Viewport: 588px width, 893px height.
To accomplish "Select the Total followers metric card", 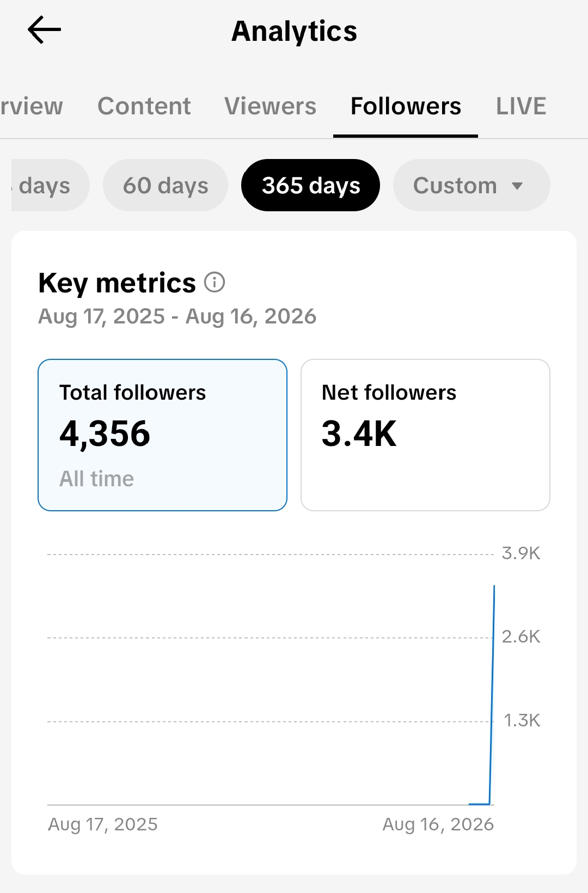I will [x=162, y=435].
